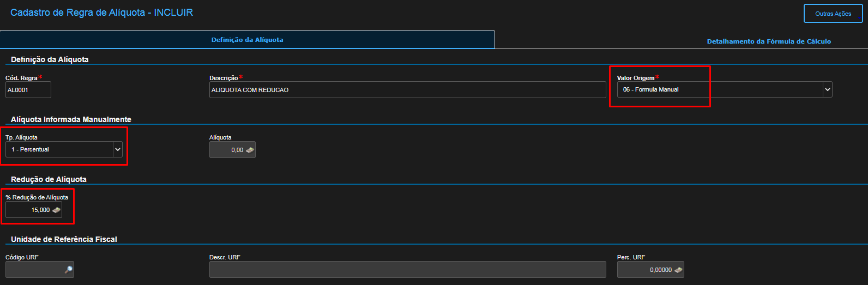Click the Unidade de Referência Fiscal heading

tap(64, 239)
